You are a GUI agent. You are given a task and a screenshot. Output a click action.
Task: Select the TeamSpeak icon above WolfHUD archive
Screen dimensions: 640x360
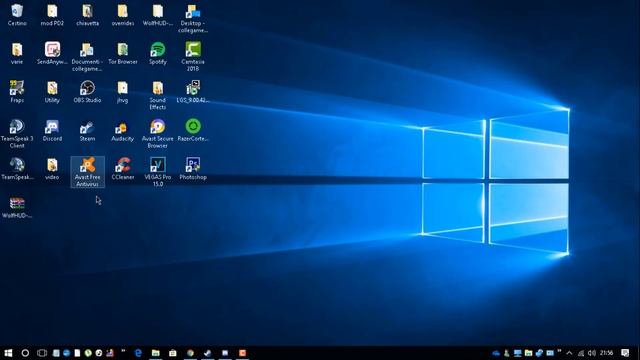point(17,169)
